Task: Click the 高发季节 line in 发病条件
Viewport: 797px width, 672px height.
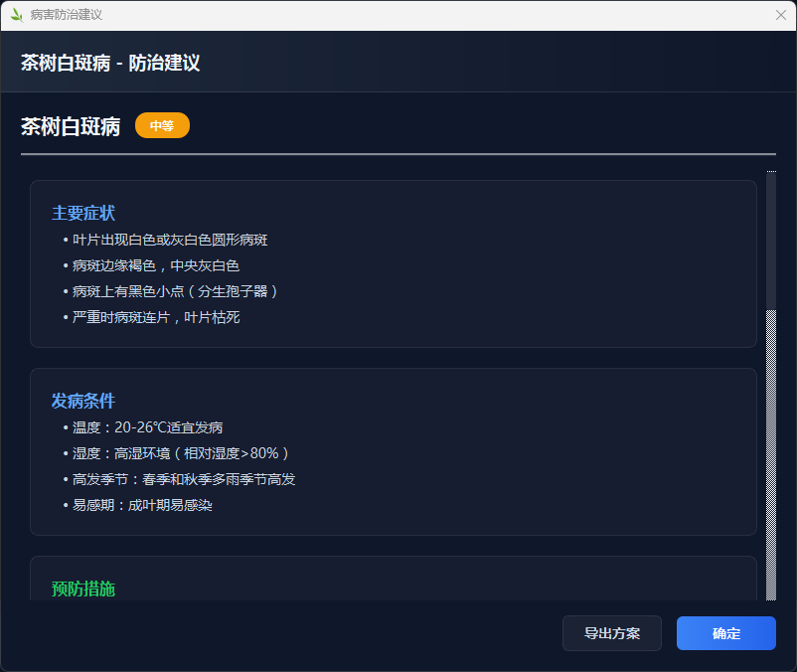Action: [x=183, y=480]
